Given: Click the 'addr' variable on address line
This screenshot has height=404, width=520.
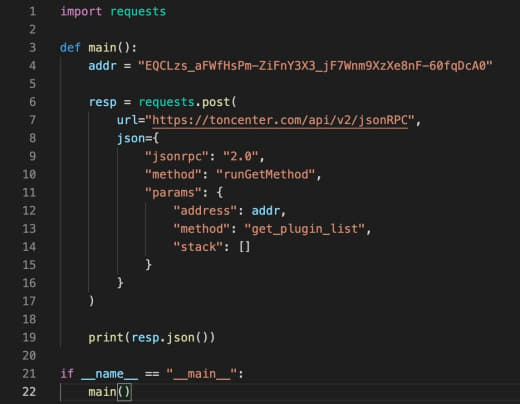Looking at the screenshot, I should [266, 211].
